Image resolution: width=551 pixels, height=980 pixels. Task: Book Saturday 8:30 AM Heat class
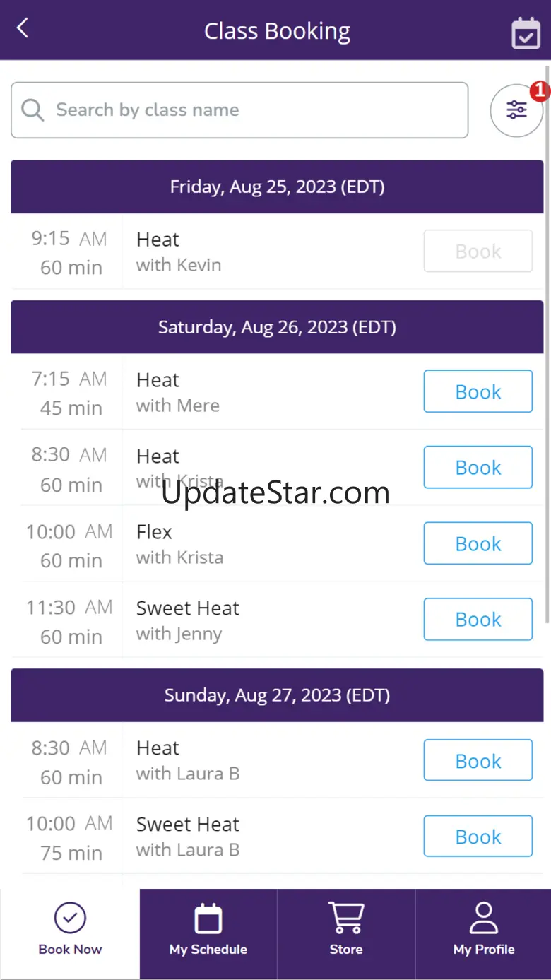[478, 467]
